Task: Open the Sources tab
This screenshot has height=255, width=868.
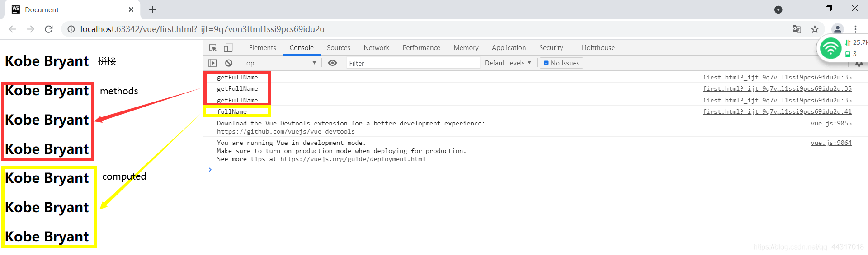Action: (339, 48)
